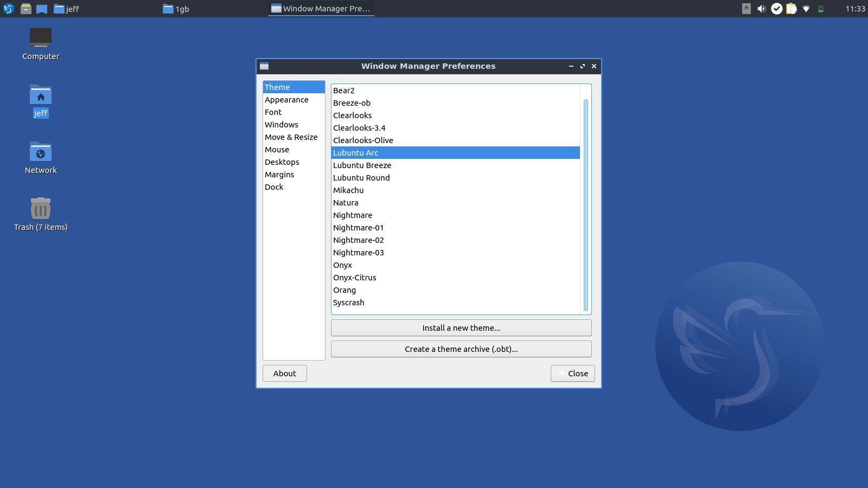Open the Margins section

(x=294, y=175)
